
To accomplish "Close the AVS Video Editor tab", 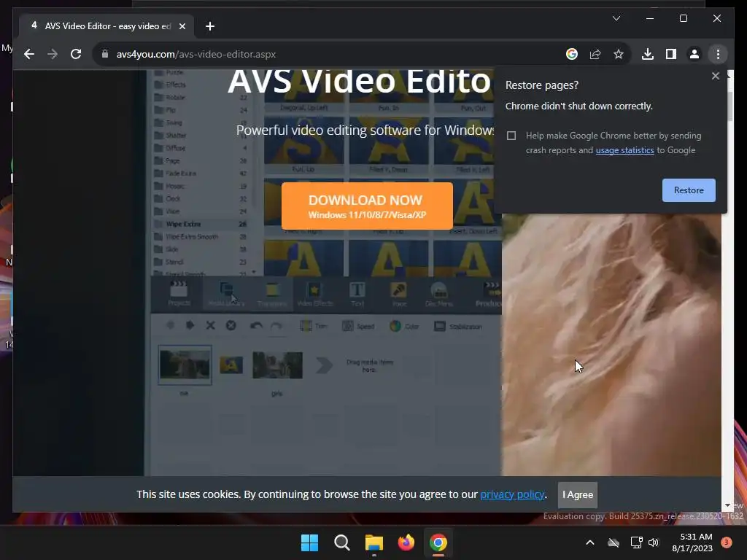I will tap(182, 26).
